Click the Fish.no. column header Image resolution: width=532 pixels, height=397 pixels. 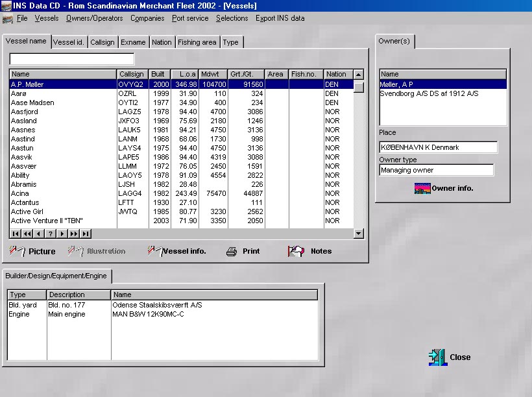[x=306, y=74]
